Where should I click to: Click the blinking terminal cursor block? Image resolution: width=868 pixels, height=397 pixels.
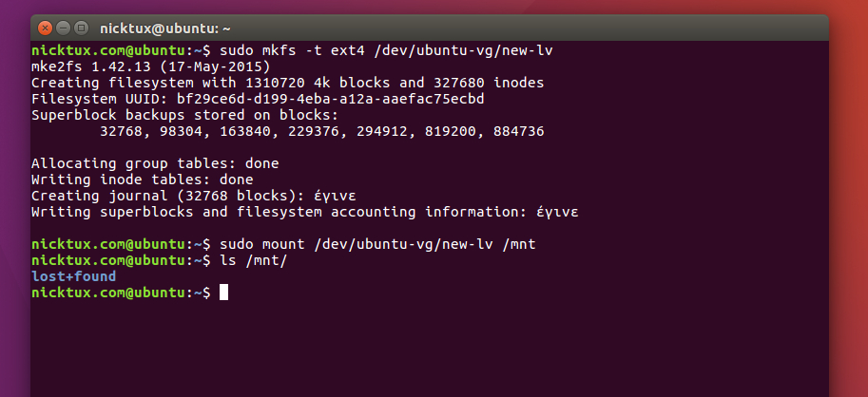point(224,293)
